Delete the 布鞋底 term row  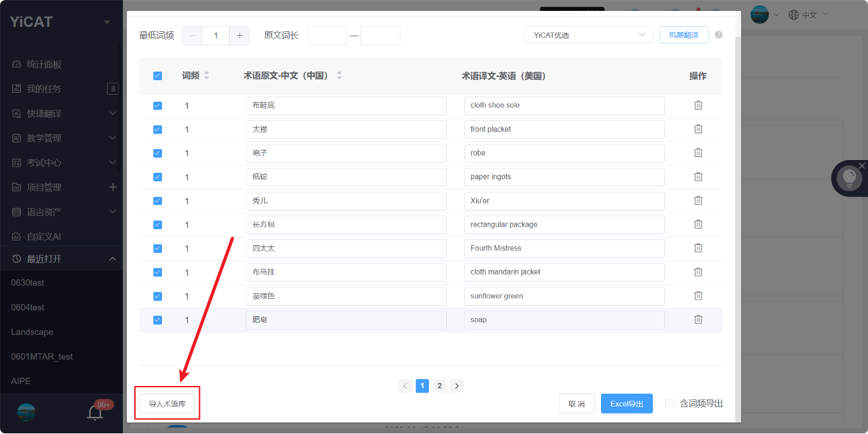point(698,105)
